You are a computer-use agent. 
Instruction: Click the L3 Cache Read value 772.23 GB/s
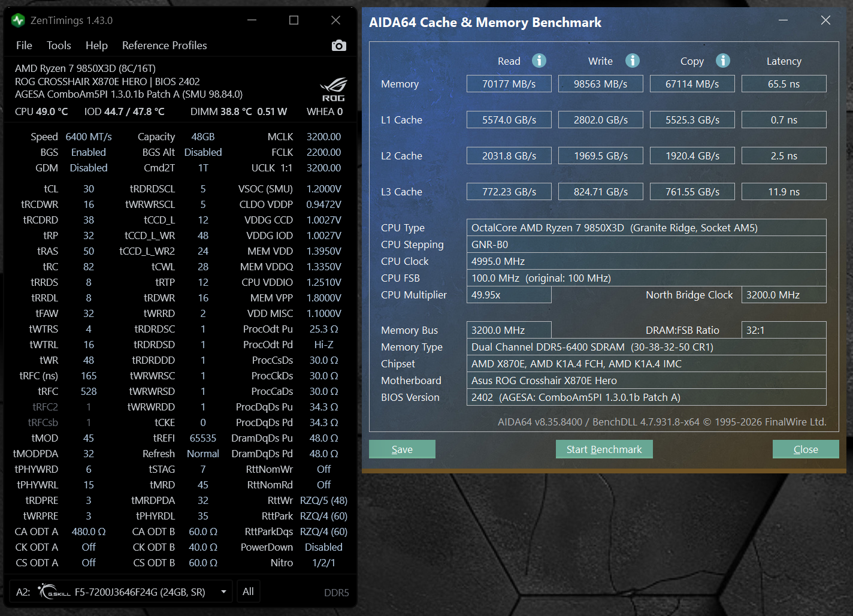tap(509, 192)
